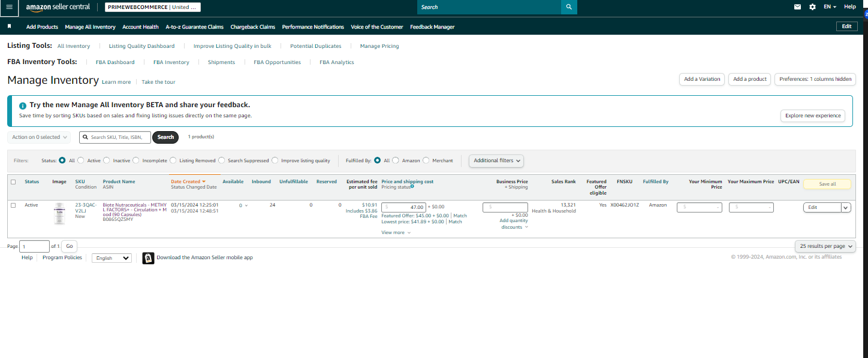
Task: Click the Explore new experience button
Action: [813, 116]
